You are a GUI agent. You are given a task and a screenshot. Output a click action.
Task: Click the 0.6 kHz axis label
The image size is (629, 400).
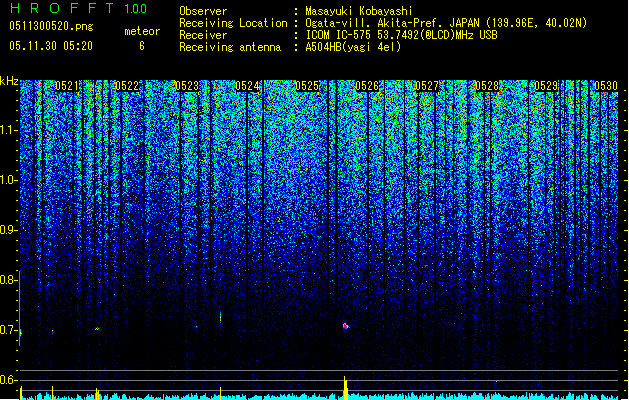coord(8,380)
